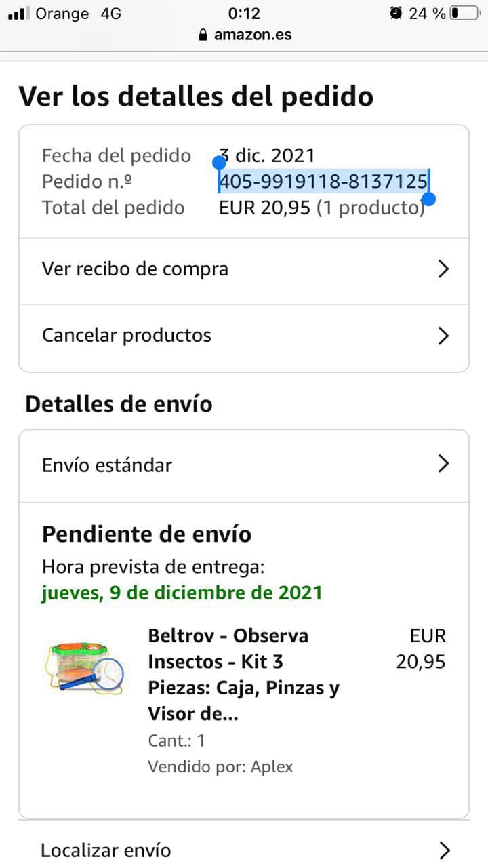Open Envío estándar details
This screenshot has width=488, height=868.
[x=107, y=465]
